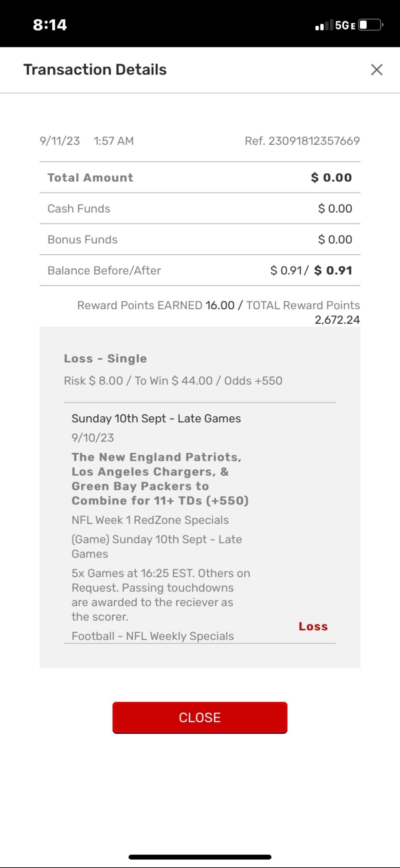Tap the red CLOSE button
The image size is (400, 868).
click(x=200, y=717)
